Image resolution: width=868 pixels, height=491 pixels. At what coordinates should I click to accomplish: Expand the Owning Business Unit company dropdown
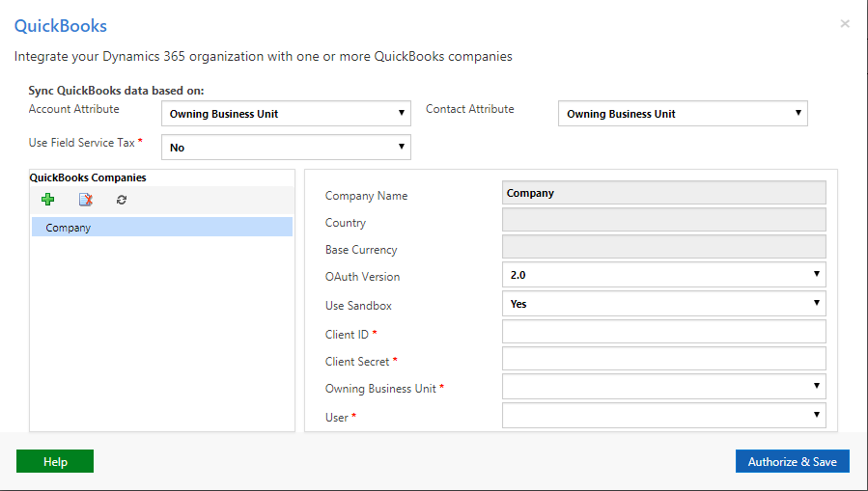click(x=663, y=387)
